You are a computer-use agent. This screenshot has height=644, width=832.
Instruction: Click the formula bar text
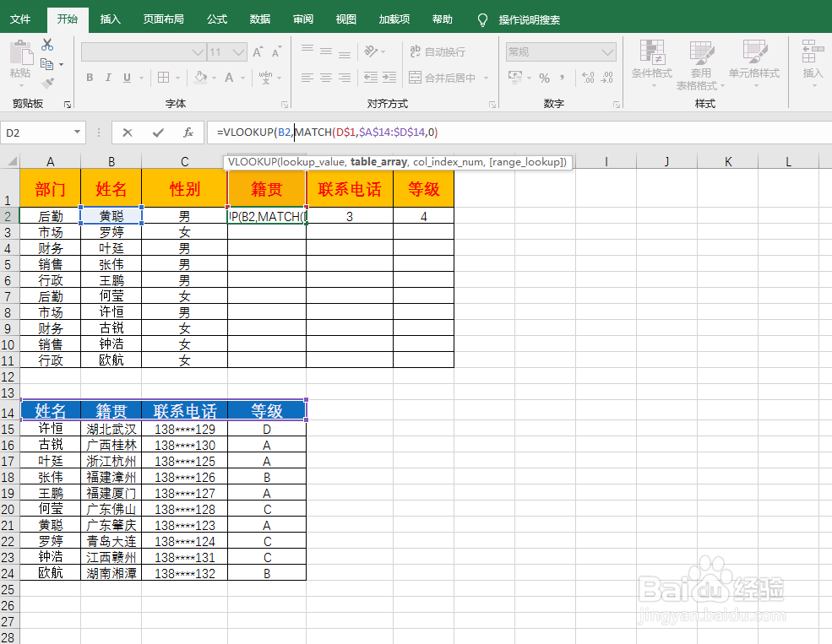tap(328, 132)
